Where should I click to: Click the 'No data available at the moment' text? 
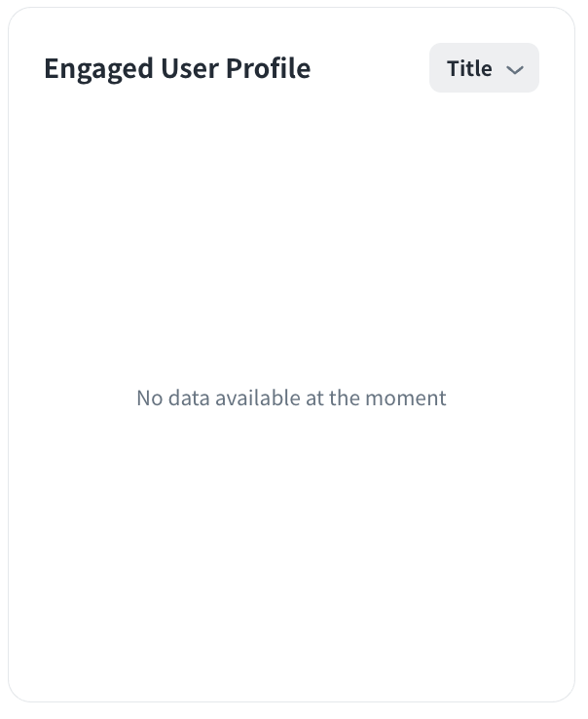pyautogui.click(x=291, y=397)
